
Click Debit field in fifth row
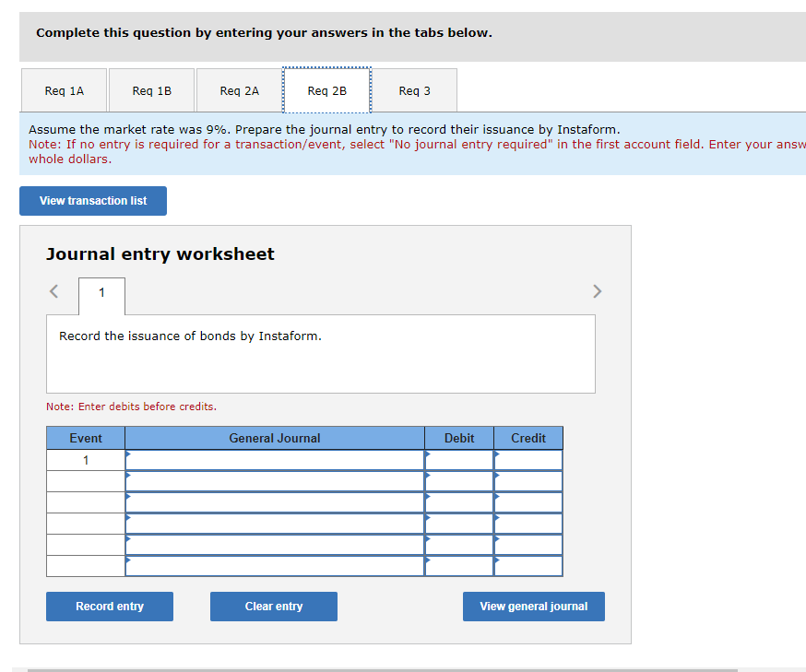[x=459, y=545]
